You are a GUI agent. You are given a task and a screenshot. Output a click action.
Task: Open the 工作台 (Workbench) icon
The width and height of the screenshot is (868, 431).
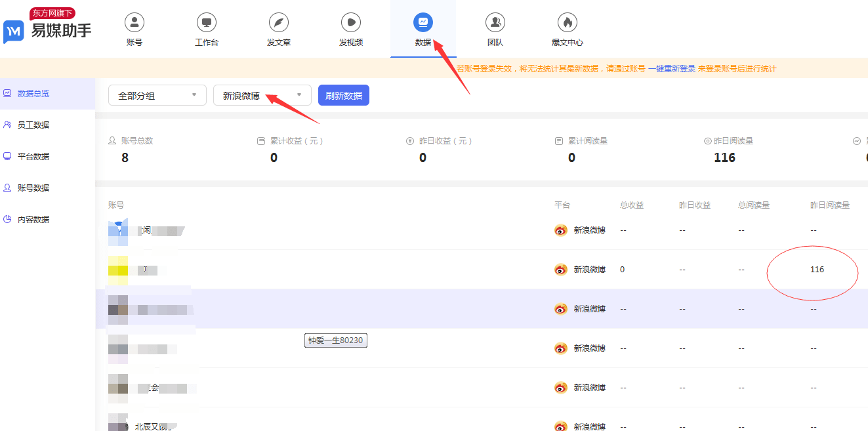coord(206,28)
